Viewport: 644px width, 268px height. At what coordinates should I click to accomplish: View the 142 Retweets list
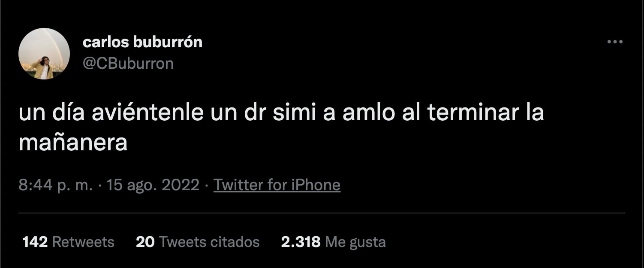69,242
